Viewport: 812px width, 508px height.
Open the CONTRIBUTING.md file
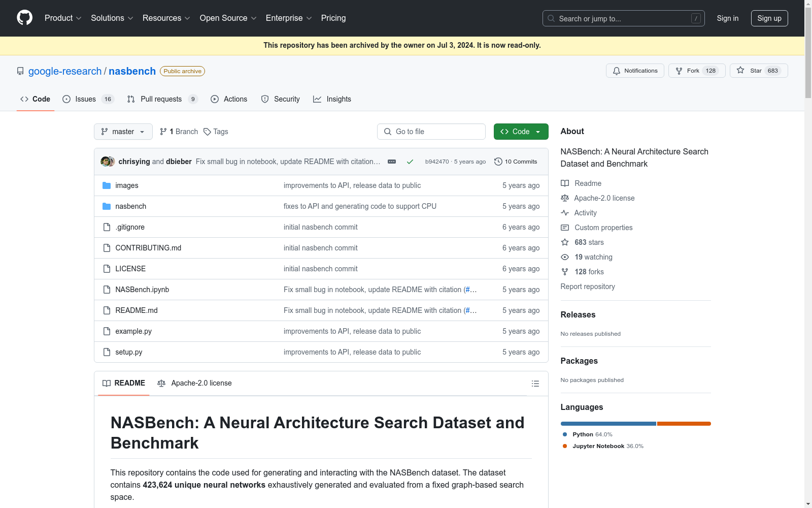pyautogui.click(x=148, y=248)
